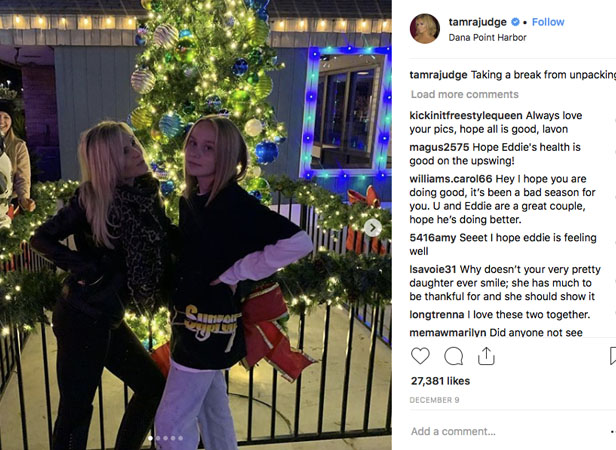616x450 pixels.
Task: Visit magus2575 commenter profile
Action: coord(439,147)
